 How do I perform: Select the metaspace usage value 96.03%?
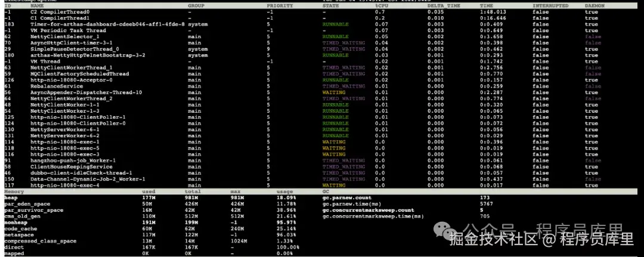pyautogui.click(x=286, y=234)
